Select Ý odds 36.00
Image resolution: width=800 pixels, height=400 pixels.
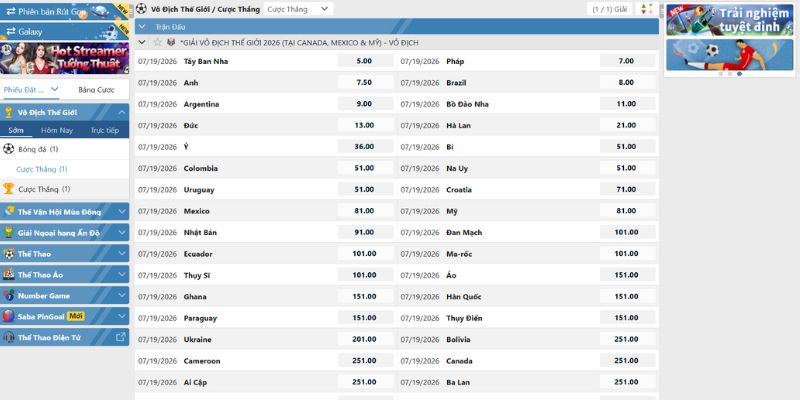[365, 146]
